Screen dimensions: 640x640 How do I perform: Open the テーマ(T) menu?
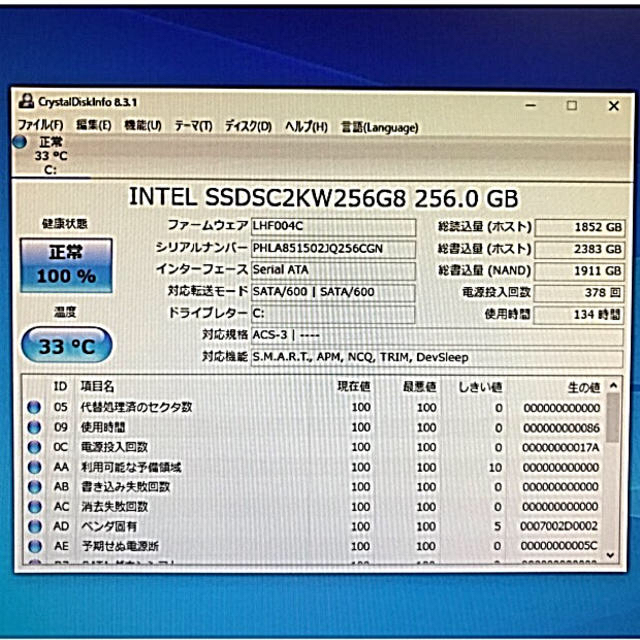193,126
